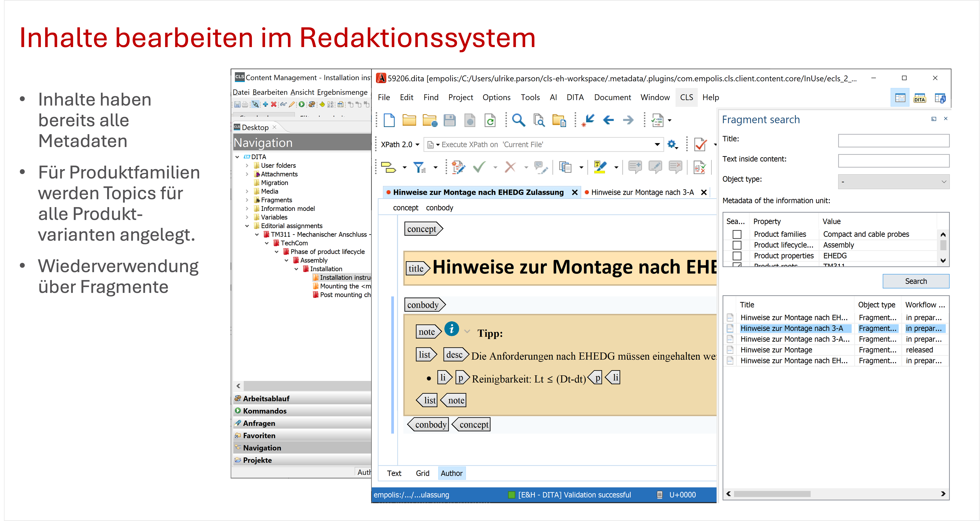Toggle the yellow tags display mode icon

[388, 167]
